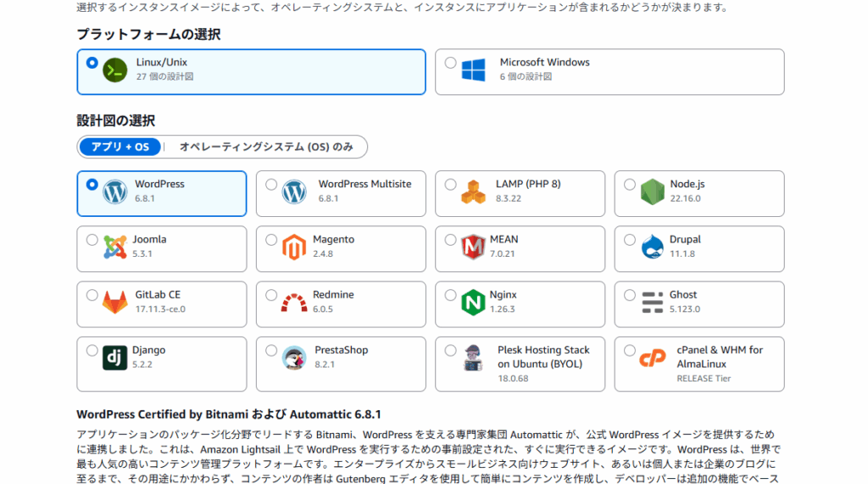Click the 'Plesk Hosting Stack on Ubuntu (BYOL)' text

(x=543, y=357)
